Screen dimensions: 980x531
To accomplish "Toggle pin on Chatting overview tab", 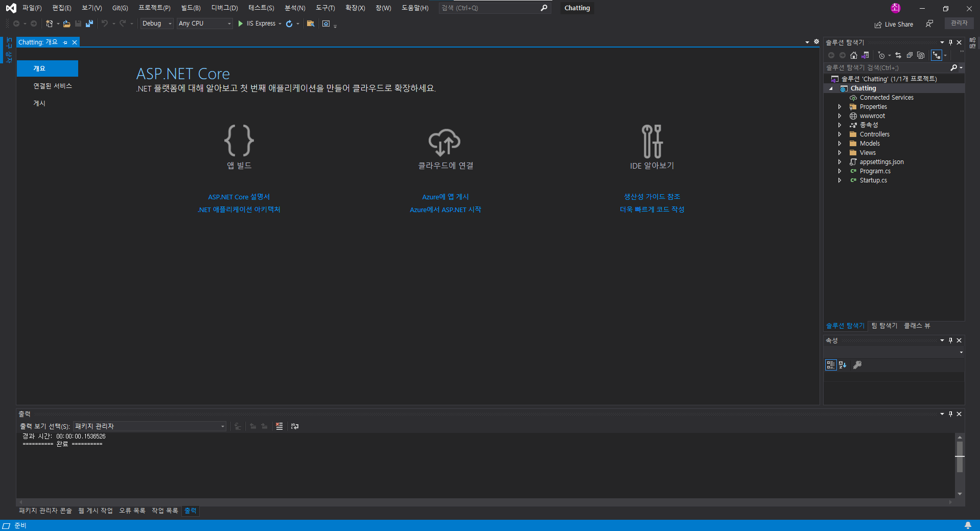I will coord(65,42).
